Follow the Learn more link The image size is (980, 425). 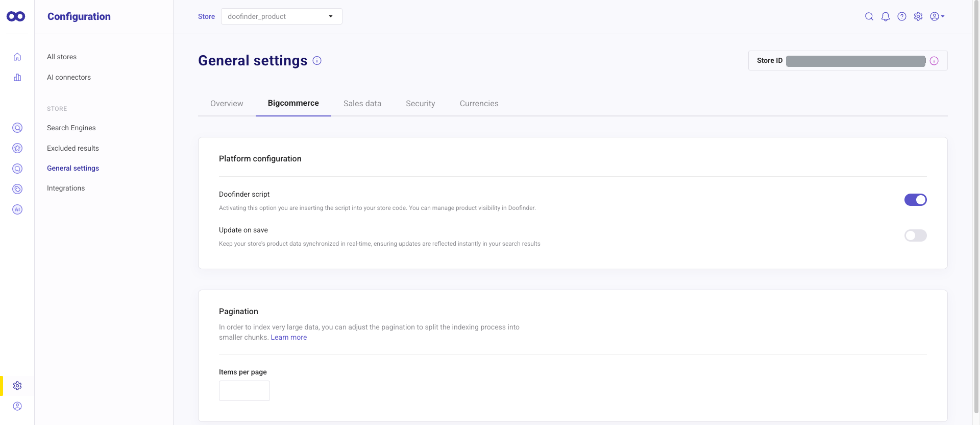289,337
